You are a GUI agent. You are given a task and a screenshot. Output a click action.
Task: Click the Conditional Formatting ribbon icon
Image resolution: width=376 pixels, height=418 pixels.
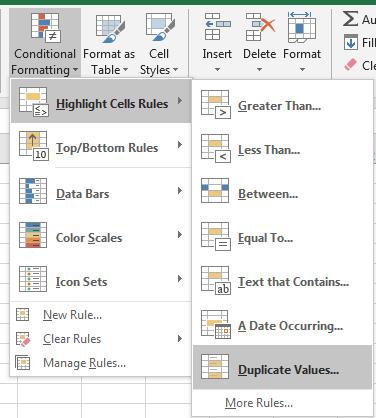pyautogui.click(x=46, y=28)
